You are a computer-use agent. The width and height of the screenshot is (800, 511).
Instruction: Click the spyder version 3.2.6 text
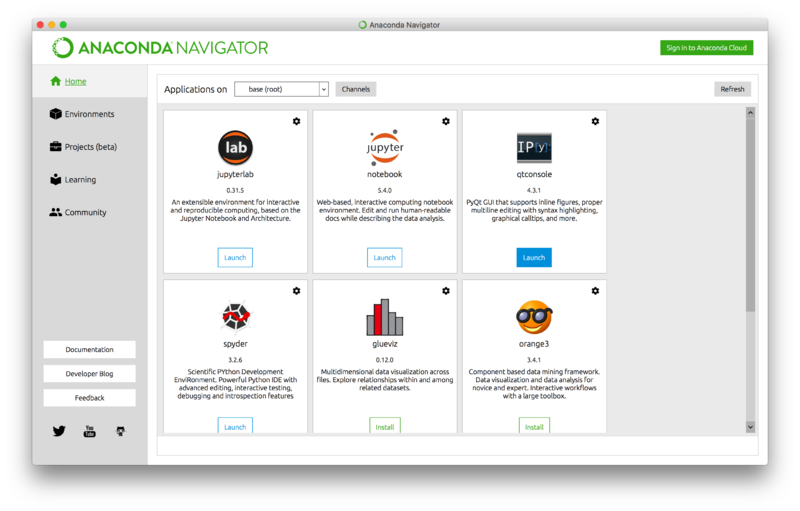tap(235, 360)
